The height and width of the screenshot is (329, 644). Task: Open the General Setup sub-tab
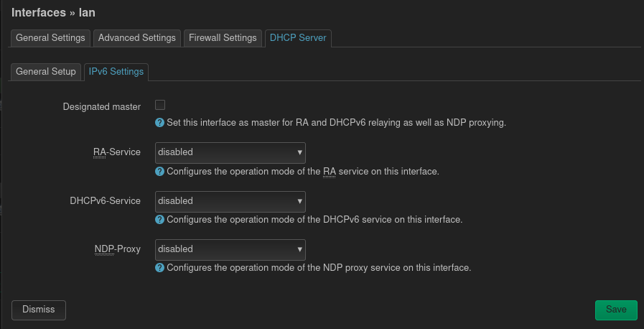(x=45, y=72)
